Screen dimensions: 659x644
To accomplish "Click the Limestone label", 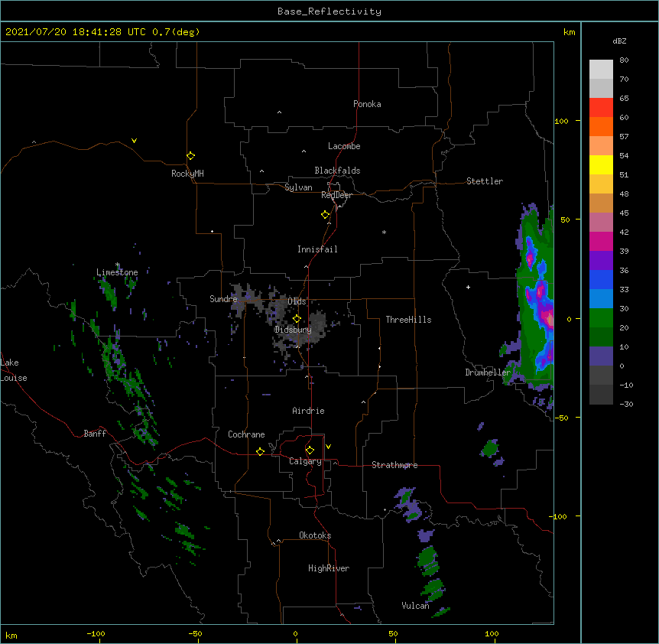I will (117, 272).
